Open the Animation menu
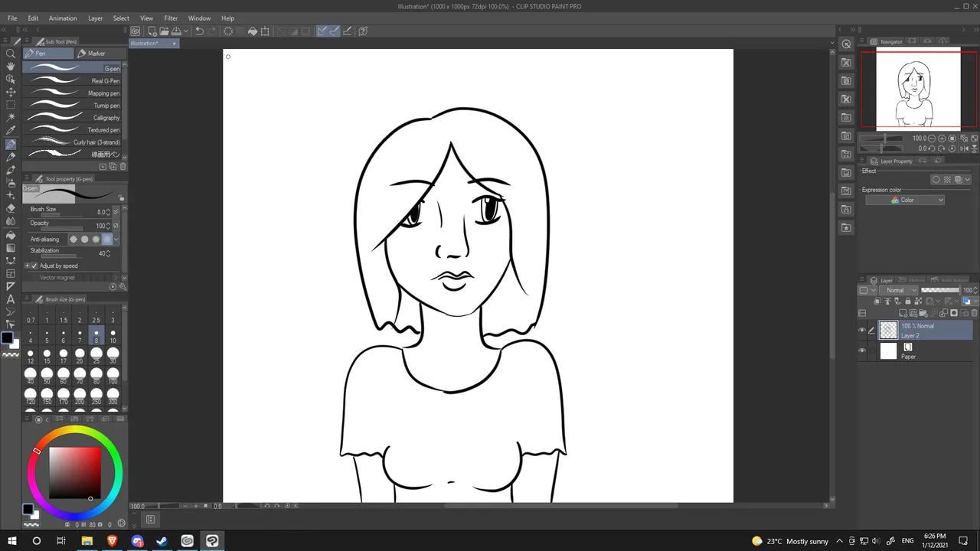This screenshot has height=551, width=980. 63,18
